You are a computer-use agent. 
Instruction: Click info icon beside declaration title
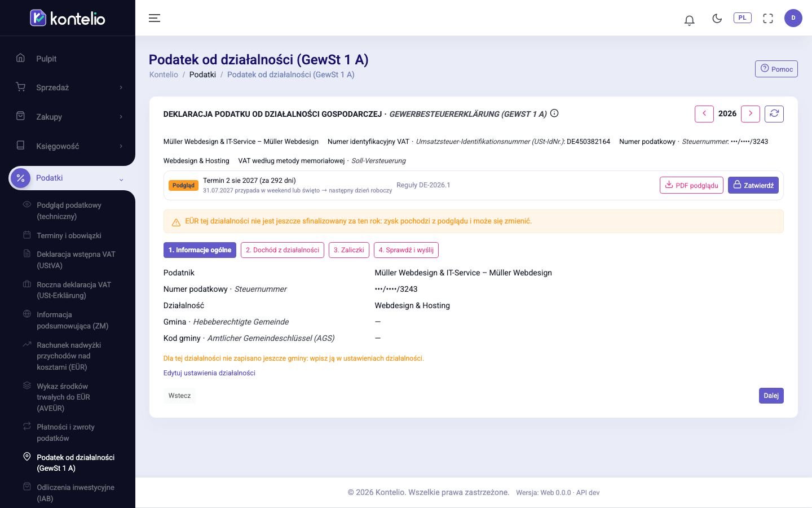pos(554,113)
